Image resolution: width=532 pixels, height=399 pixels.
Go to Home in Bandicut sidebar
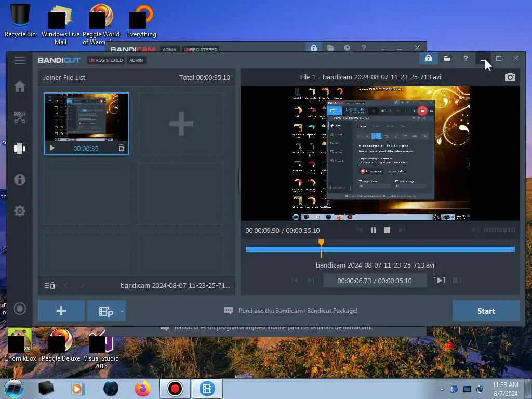[20, 87]
